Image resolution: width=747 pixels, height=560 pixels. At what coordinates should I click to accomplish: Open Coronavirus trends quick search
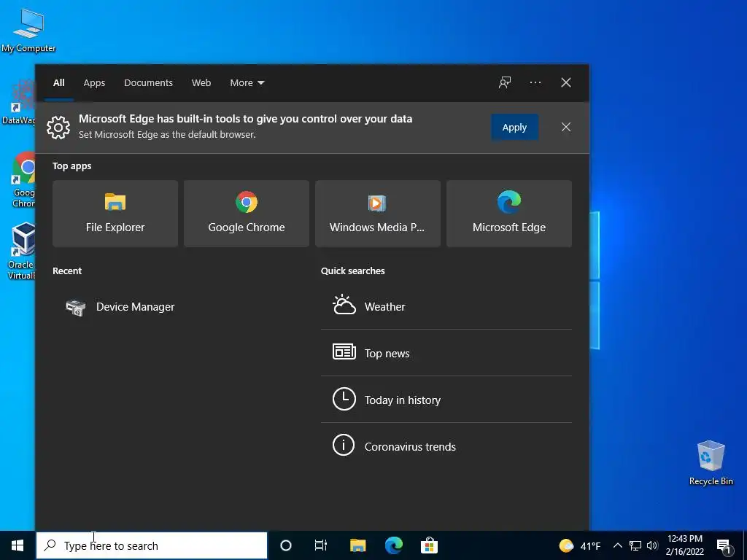(446, 446)
